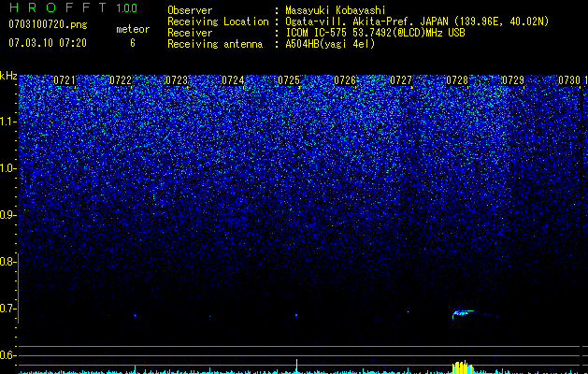This screenshot has width=588, height=374.
Task: Click the 0725 time marker
Action: (x=289, y=80)
